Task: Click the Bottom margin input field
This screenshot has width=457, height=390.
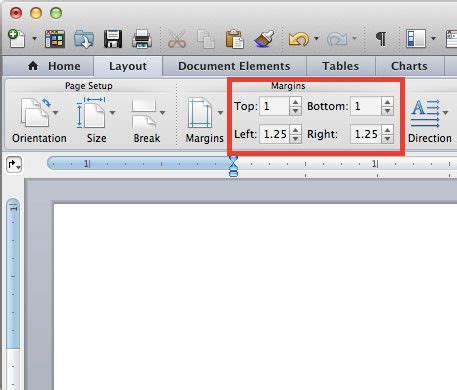Action: pos(365,106)
